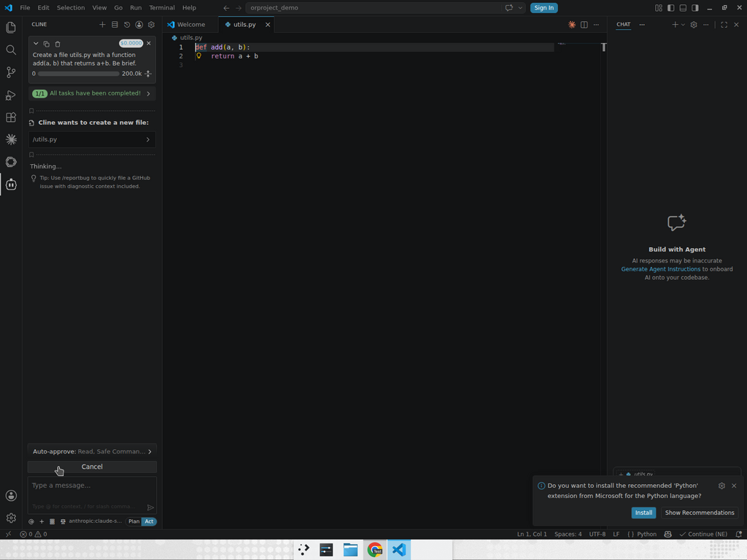This screenshot has height=560, width=747.
Task: Split the editor to the right
Action: click(x=584, y=25)
